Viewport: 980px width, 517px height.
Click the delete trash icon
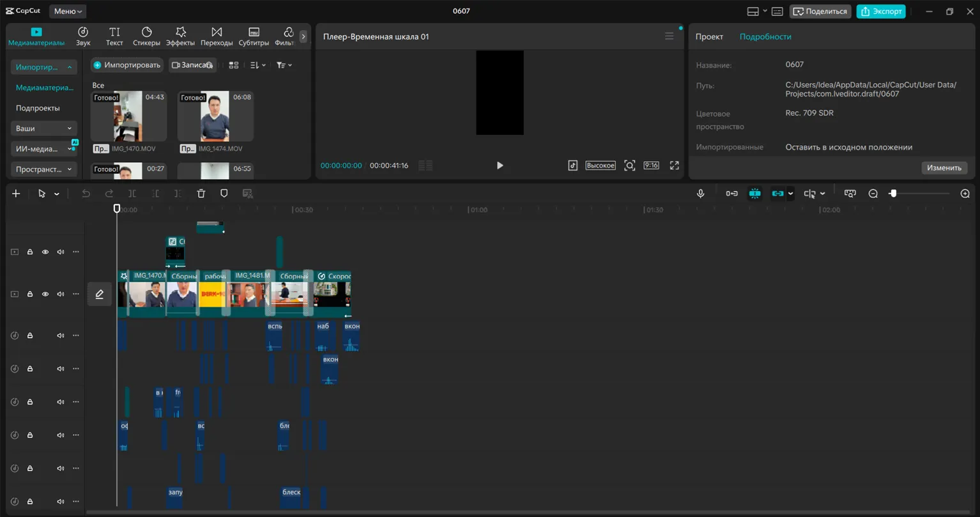click(201, 194)
